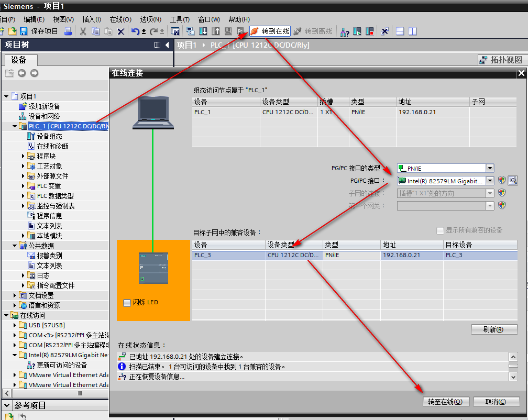Collapse the 在线访问 tree node
528x420 pixels.
(x=6, y=315)
